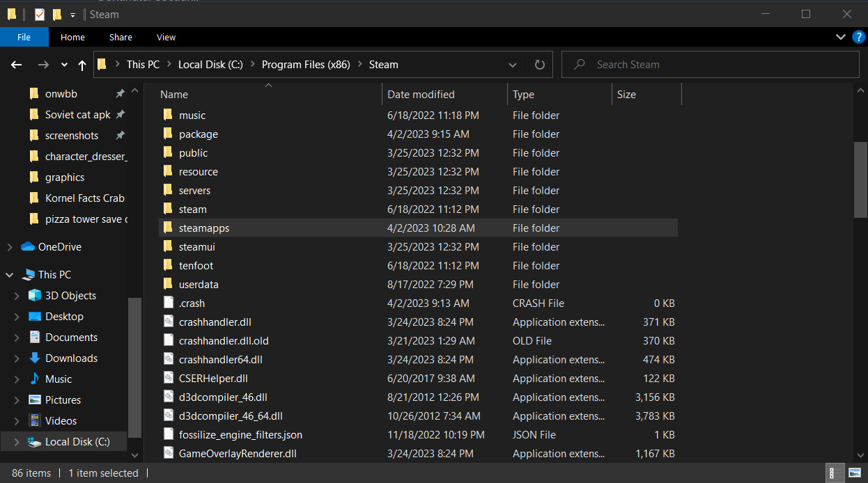The image size is (868, 483).
Task: Open the address bar history dropdown
Action: click(513, 65)
